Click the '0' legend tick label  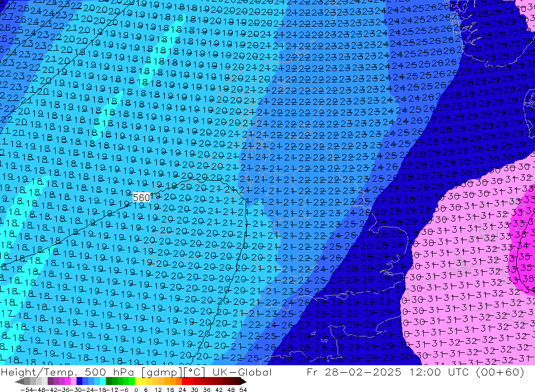point(136,390)
